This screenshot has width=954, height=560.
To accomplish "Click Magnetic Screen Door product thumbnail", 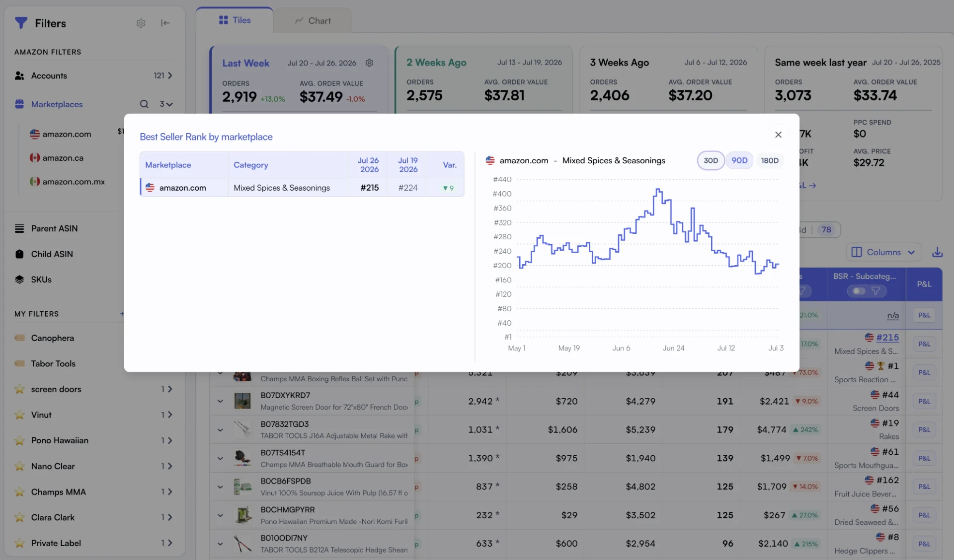I will 242,401.
